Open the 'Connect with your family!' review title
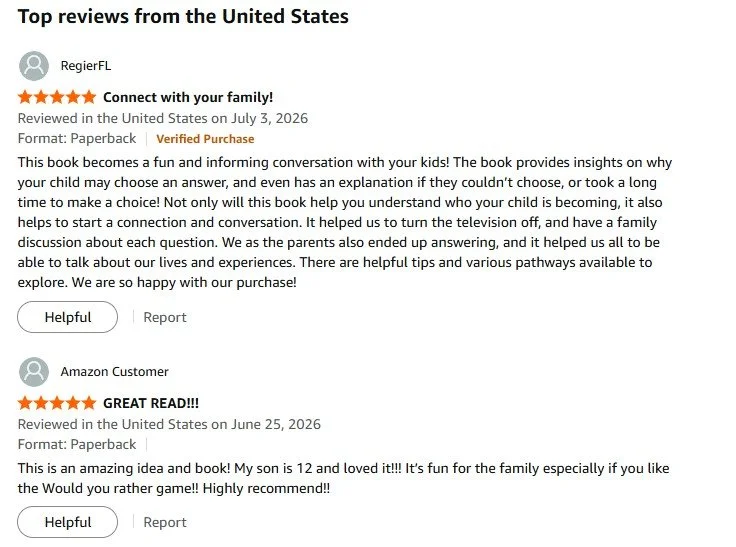Image resolution: width=736 pixels, height=547 pixels. [188, 97]
